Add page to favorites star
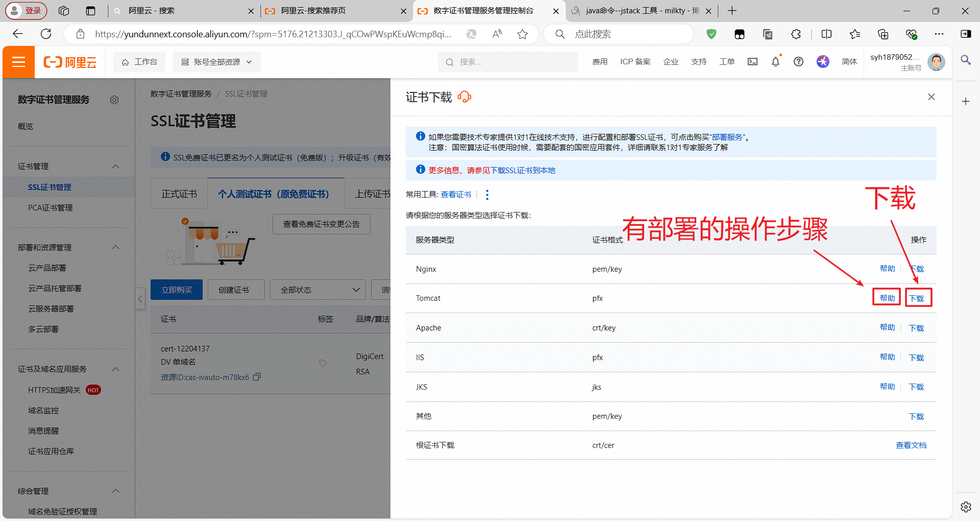 522,34
